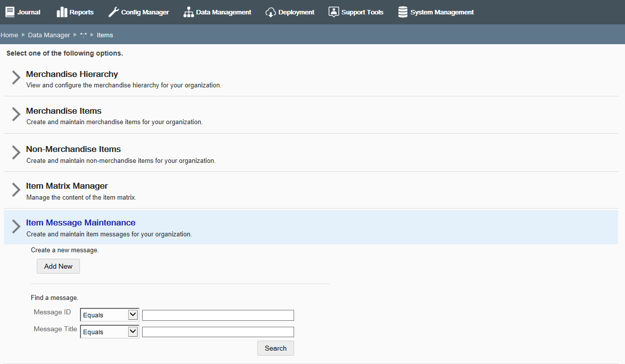Click the Message ID label
Viewport: 625px width, 364px height.
(52, 312)
